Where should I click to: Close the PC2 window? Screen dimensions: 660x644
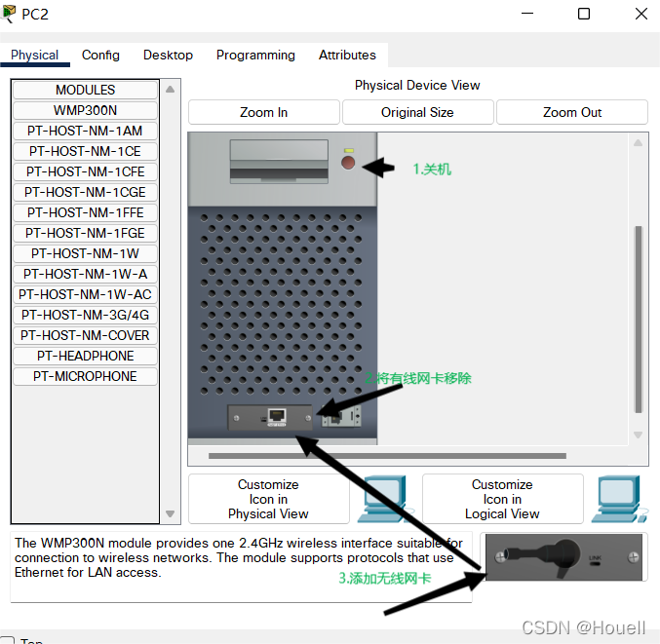tap(641, 14)
